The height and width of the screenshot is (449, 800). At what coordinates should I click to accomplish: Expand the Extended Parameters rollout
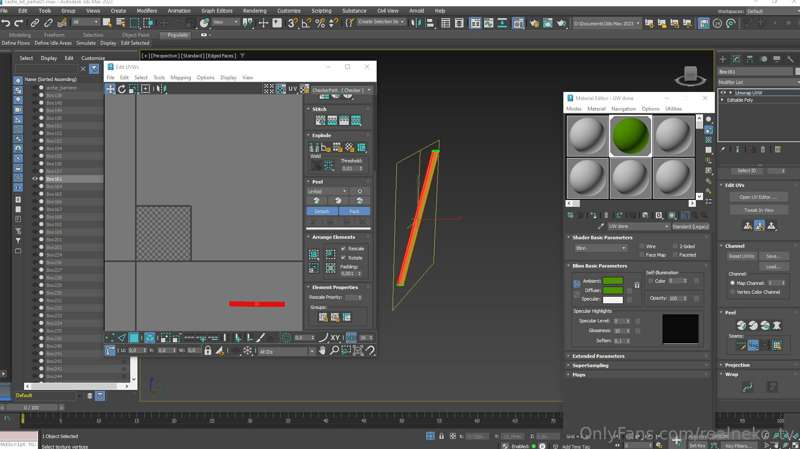(598, 356)
